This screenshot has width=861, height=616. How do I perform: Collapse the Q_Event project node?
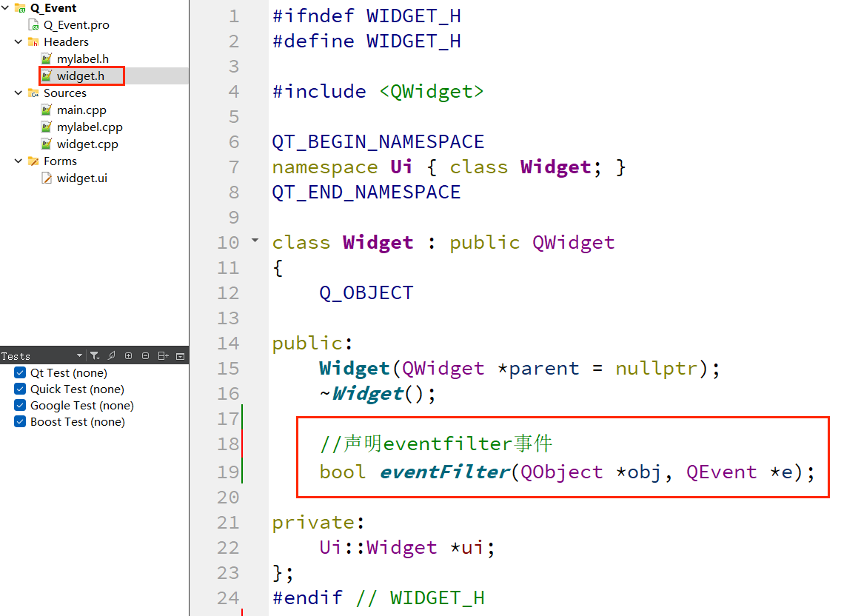(x=5, y=7)
